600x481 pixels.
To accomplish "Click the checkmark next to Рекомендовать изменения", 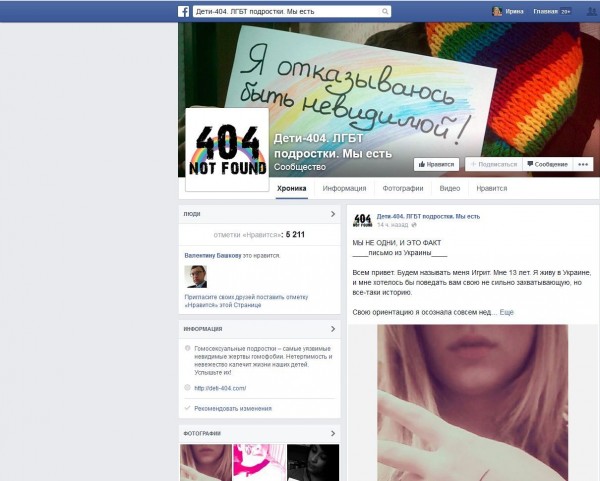I will 187,408.
